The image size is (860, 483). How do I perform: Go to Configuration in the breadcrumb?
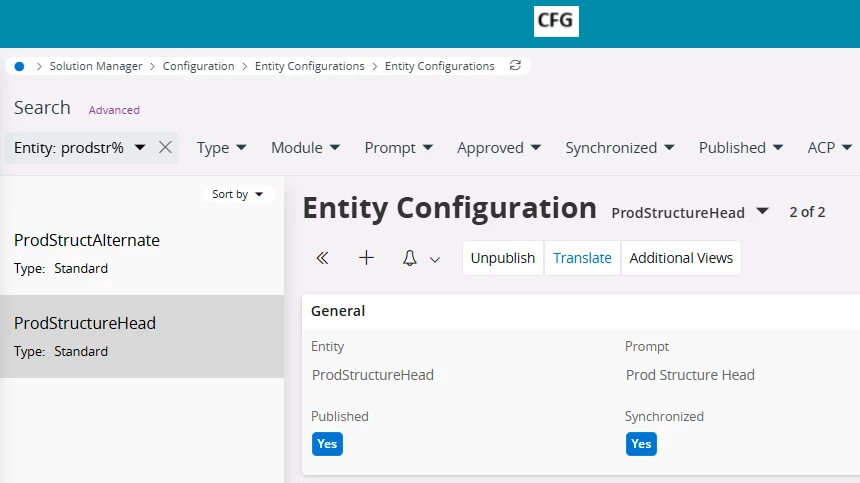point(198,66)
